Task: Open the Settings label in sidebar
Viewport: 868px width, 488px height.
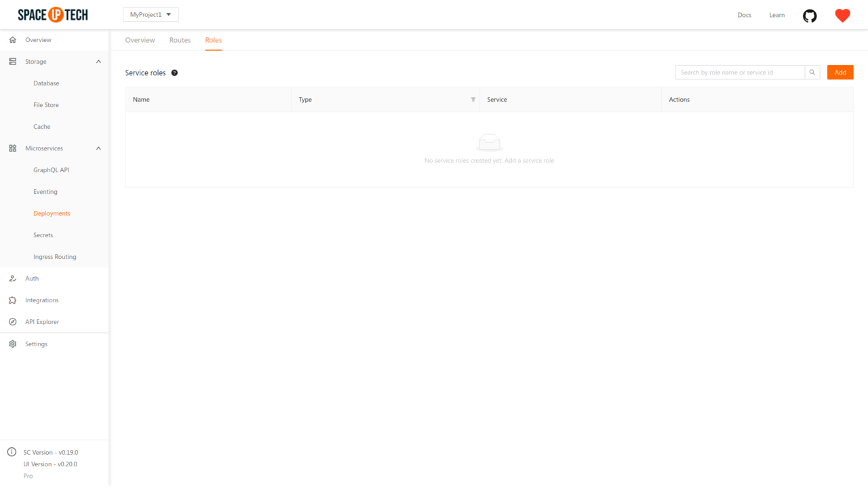Action: [x=37, y=344]
